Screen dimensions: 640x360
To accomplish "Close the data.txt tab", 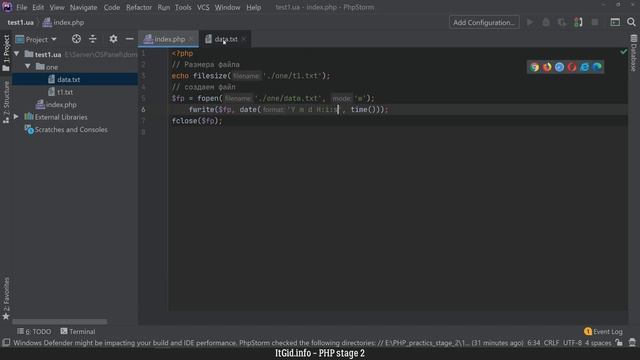I will click(x=244, y=39).
